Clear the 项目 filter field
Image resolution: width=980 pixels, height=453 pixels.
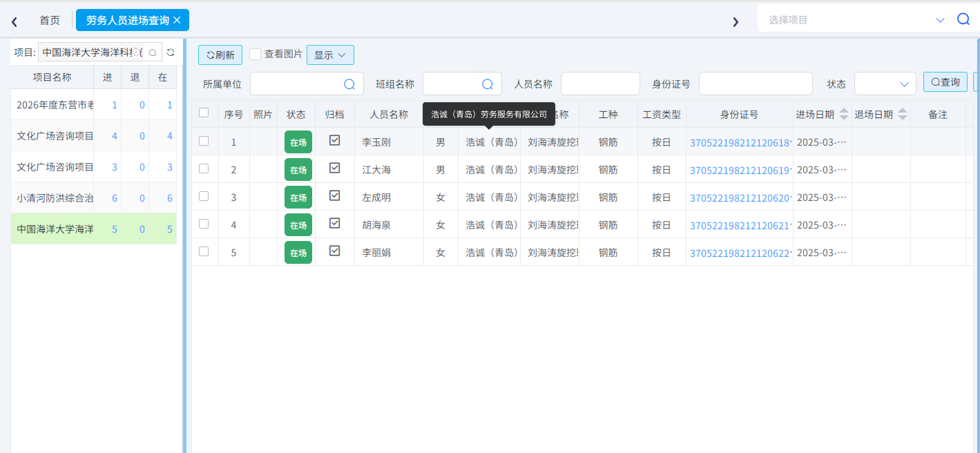click(x=137, y=52)
